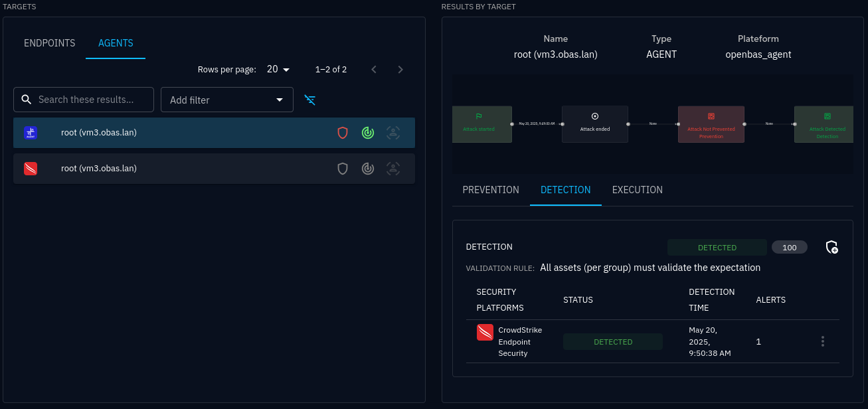
Task: Click the CrowdStrike logo in security platforms table
Action: point(485,332)
